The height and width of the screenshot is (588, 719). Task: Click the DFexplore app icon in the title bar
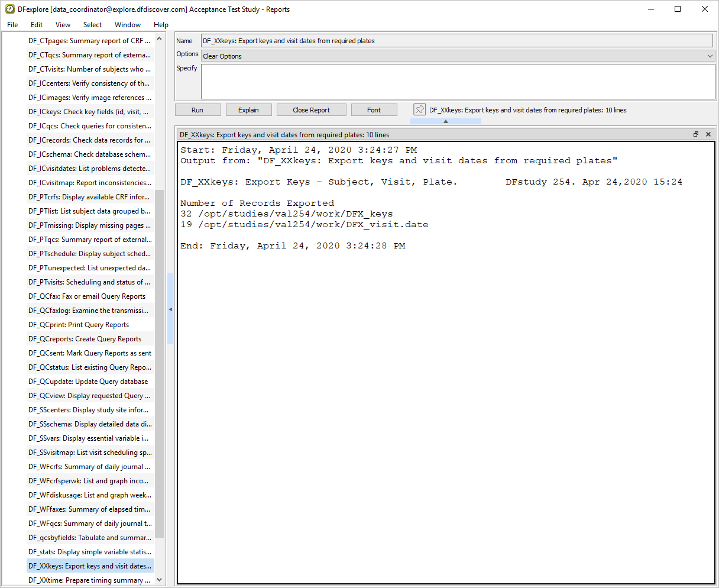(10, 9)
